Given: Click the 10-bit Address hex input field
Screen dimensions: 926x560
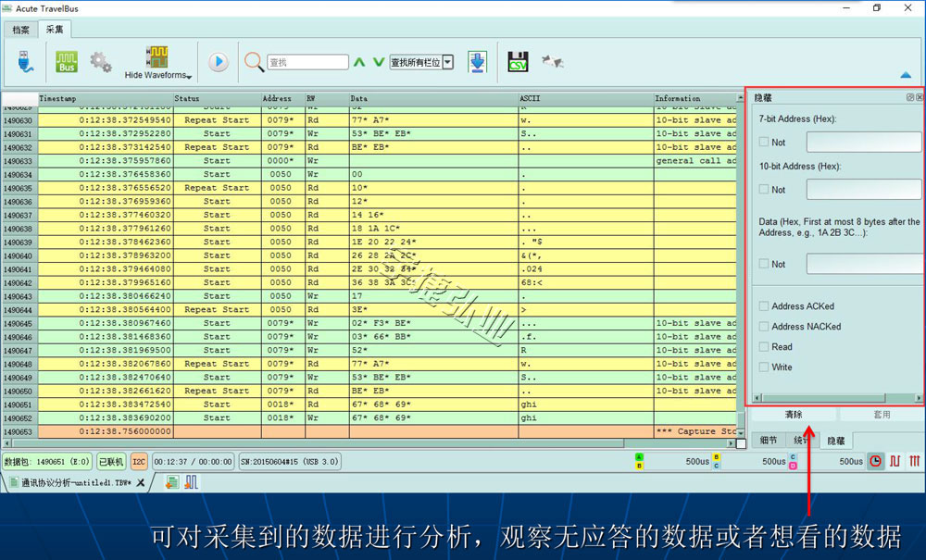Looking at the screenshot, I should [863, 190].
